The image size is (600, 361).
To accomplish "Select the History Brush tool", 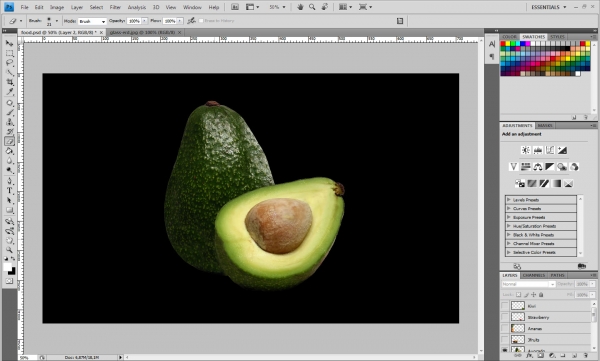I will pyautogui.click(x=9, y=131).
